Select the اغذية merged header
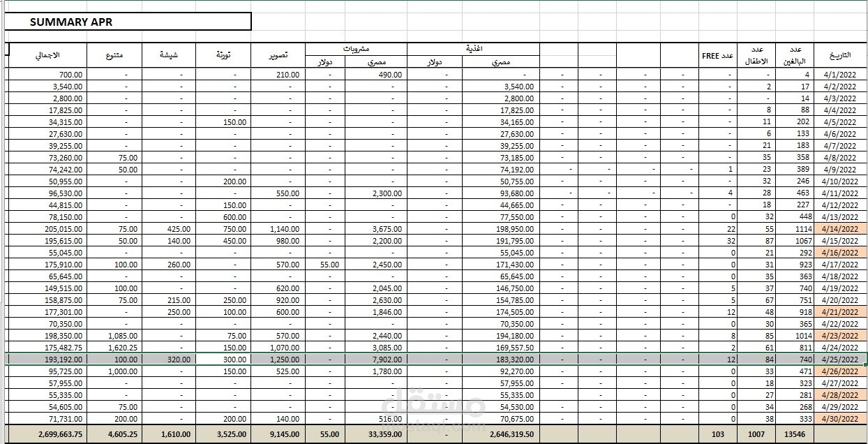This screenshot has height=444, width=868. (473, 49)
